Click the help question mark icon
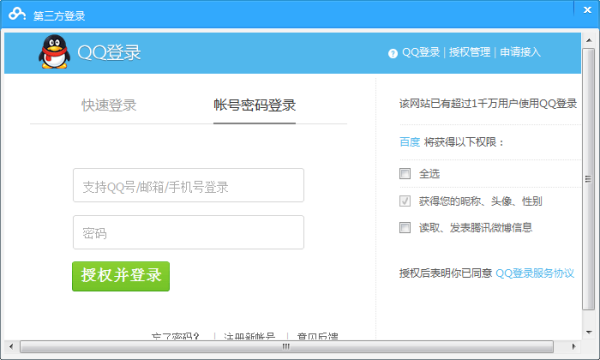The image size is (600, 360). (x=393, y=53)
